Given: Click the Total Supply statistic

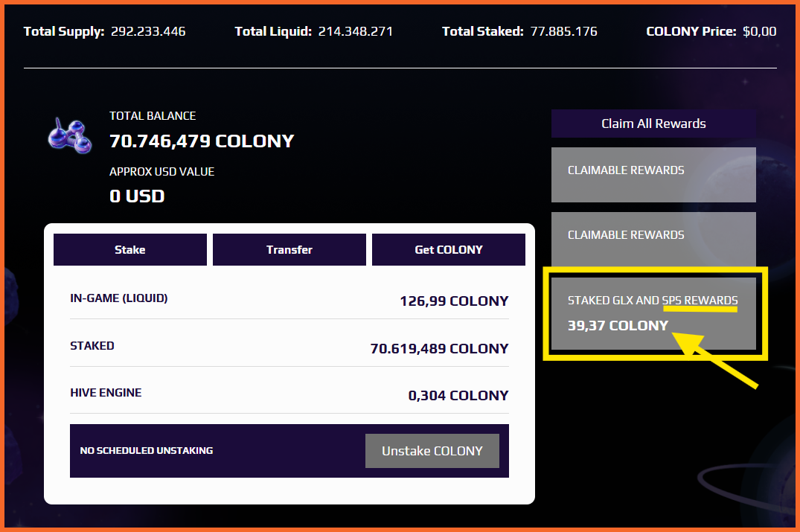Looking at the screenshot, I should tap(105, 32).
